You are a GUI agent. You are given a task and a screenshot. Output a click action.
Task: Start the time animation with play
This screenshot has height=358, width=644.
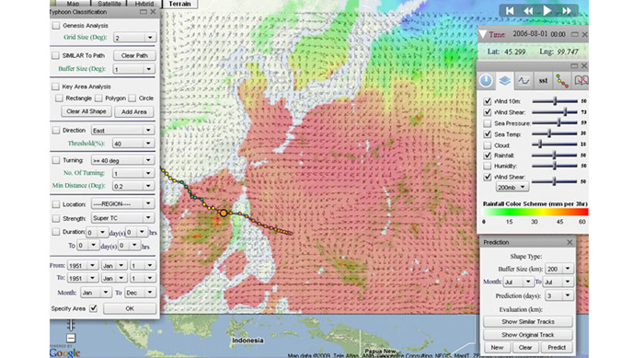547,11
